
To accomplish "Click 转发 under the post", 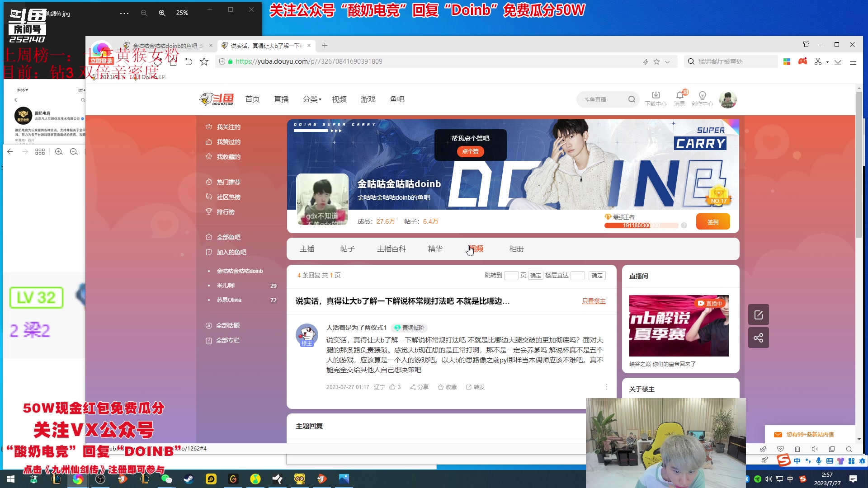I will tap(475, 387).
